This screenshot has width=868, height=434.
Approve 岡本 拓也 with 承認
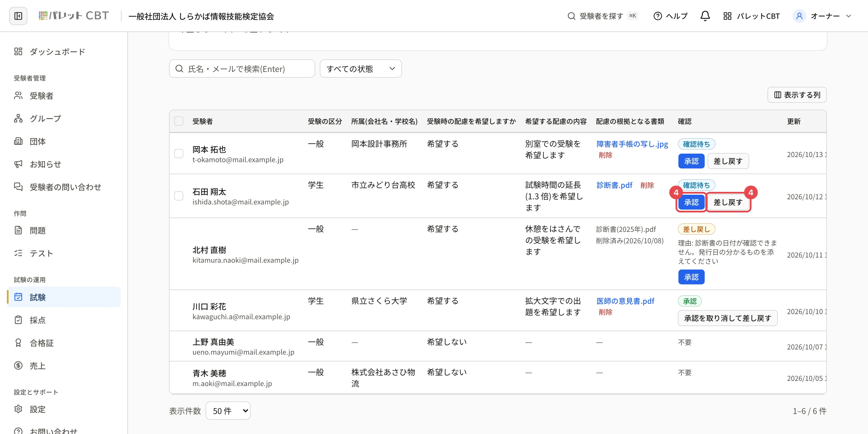(x=691, y=161)
